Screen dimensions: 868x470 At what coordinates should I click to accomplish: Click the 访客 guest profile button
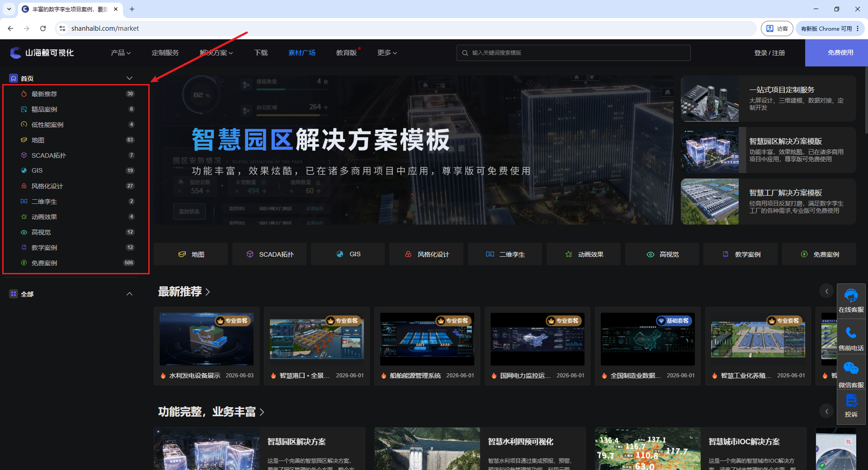click(777, 28)
